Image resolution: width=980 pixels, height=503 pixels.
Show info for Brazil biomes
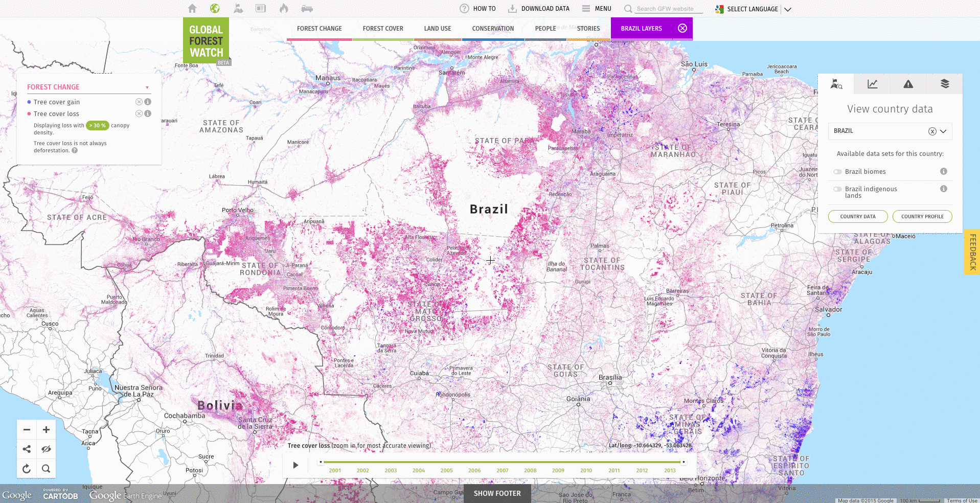(944, 171)
